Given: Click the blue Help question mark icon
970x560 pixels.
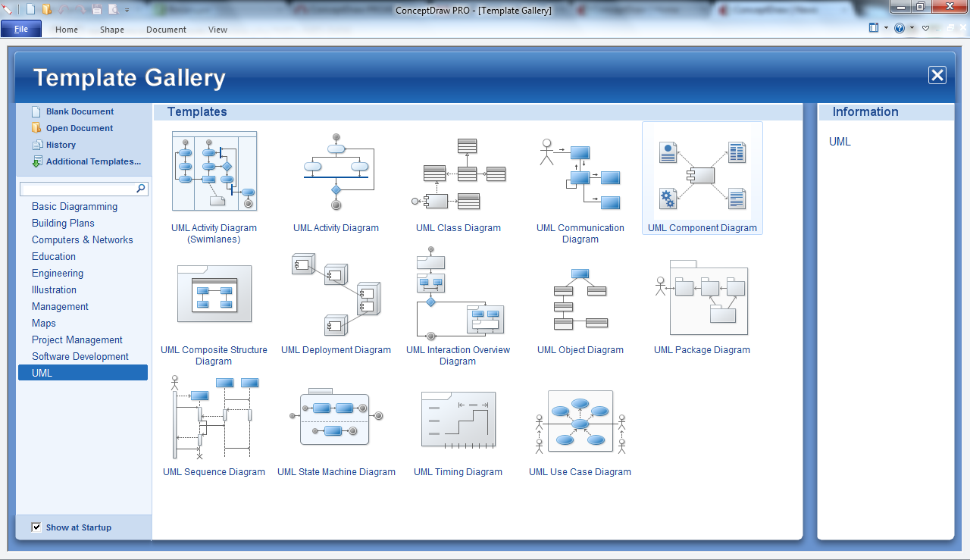Looking at the screenshot, I should (x=900, y=28).
